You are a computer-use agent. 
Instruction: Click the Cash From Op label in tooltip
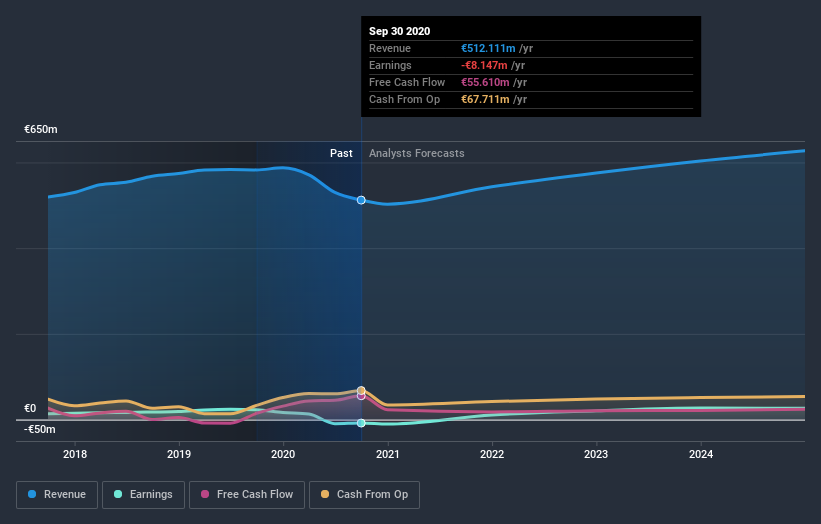pyautogui.click(x=404, y=99)
